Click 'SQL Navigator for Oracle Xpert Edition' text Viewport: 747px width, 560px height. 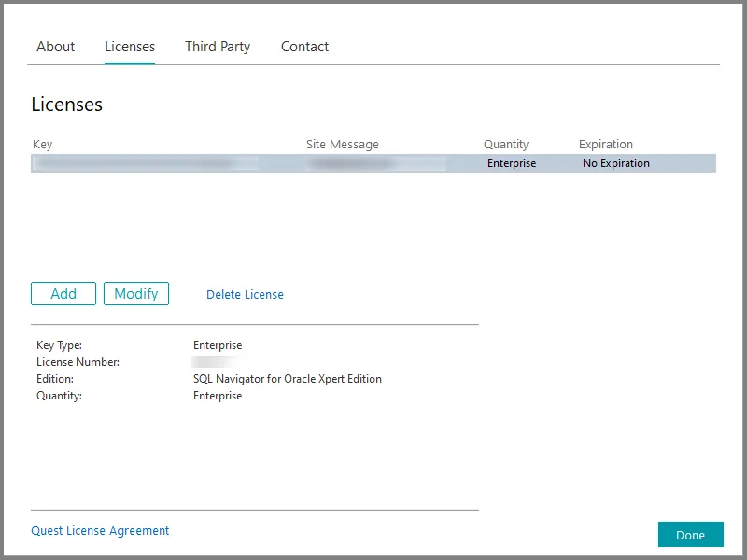coord(288,379)
